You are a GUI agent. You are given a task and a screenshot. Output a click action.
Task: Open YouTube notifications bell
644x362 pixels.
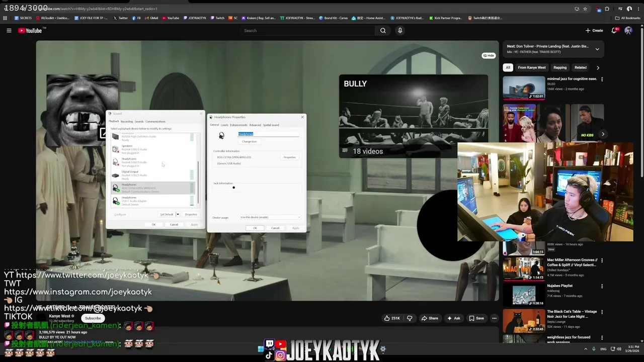614,31
